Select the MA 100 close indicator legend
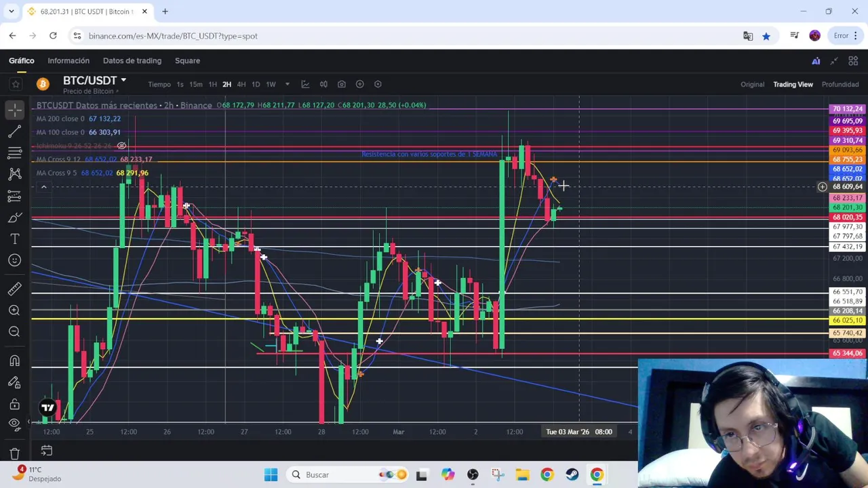This screenshot has height=488, width=868. (x=78, y=132)
